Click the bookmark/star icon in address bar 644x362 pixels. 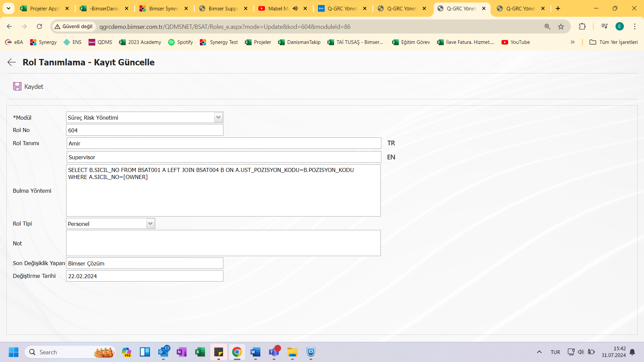[560, 27]
